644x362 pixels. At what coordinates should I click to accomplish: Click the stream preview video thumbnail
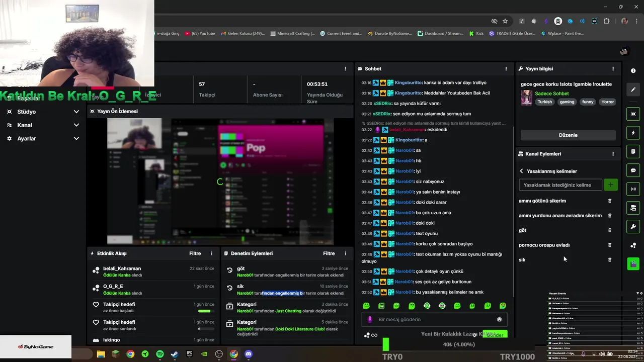tap(220, 181)
